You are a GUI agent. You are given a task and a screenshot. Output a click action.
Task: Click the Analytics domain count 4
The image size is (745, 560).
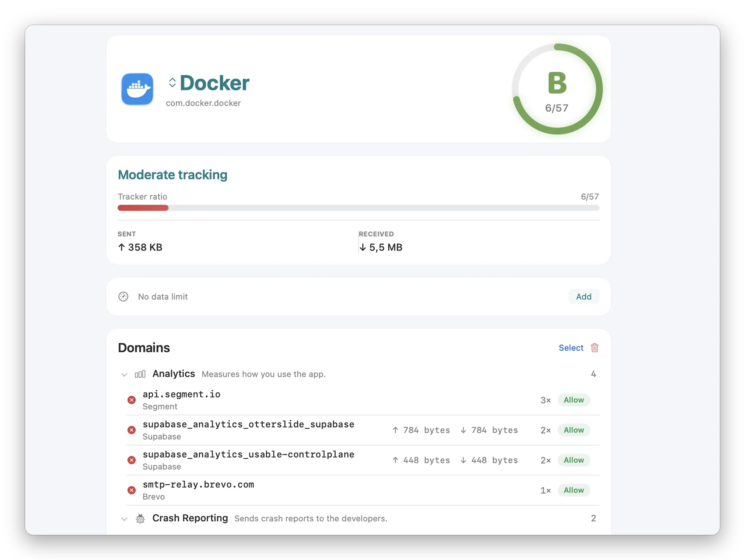click(594, 374)
